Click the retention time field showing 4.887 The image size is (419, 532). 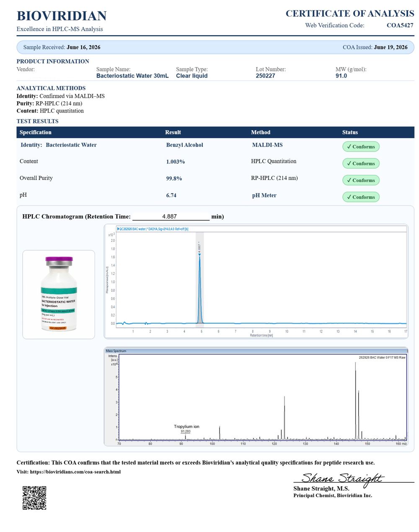click(171, 216)
